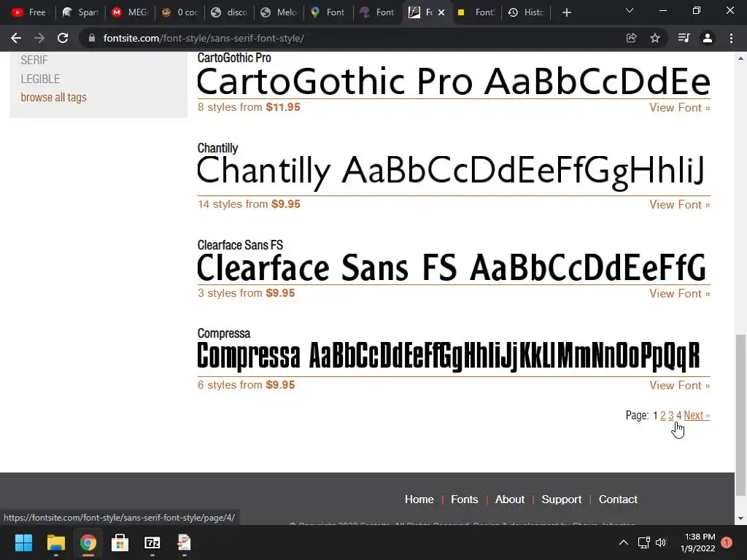
Task: Switch to the Spart tab
Action: click(80, 13)
